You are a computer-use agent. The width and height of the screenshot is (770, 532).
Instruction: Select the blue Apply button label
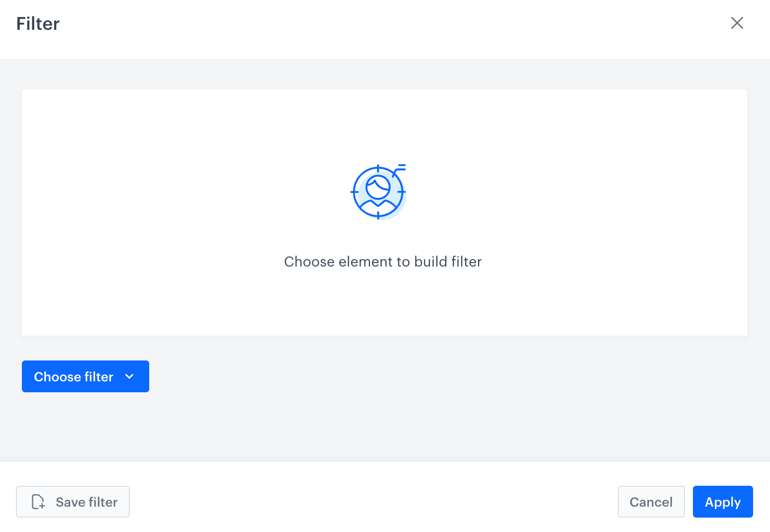point(722,502)
